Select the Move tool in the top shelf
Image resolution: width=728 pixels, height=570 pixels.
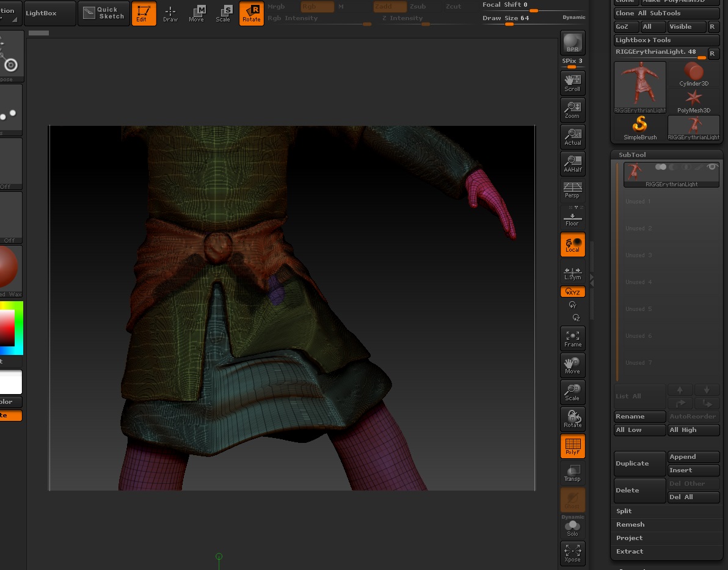(x=197, y=13)
